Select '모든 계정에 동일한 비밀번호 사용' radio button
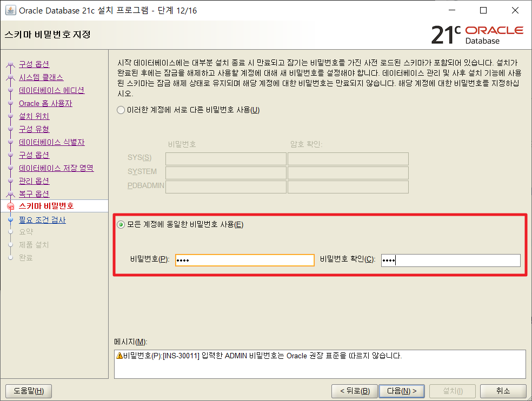The image size is (532, 401). click(x=121, y=225)
